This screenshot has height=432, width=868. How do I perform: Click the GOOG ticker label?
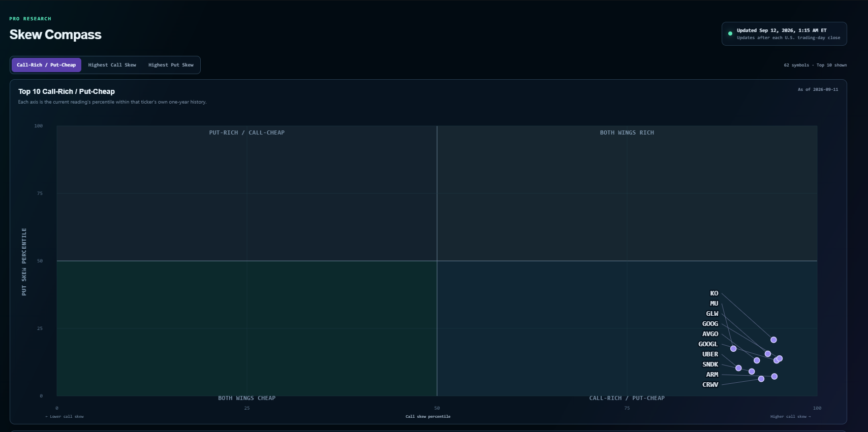point(710,324)
